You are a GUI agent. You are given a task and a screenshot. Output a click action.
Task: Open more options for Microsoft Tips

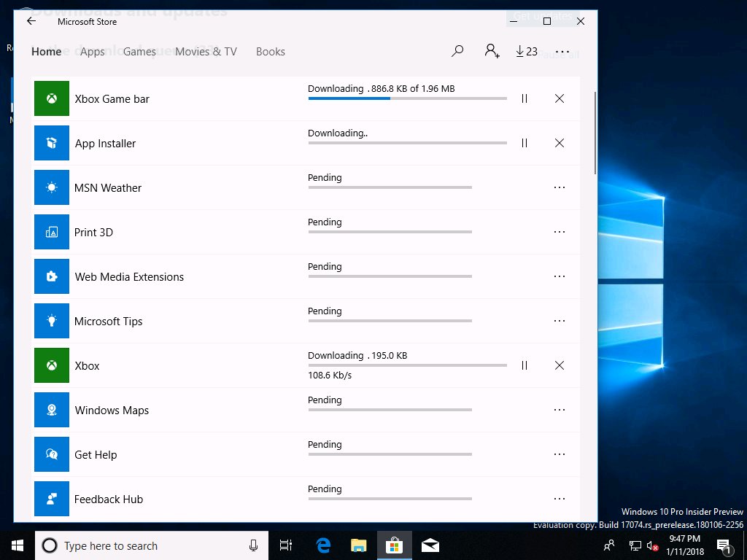tap(560, 321)
